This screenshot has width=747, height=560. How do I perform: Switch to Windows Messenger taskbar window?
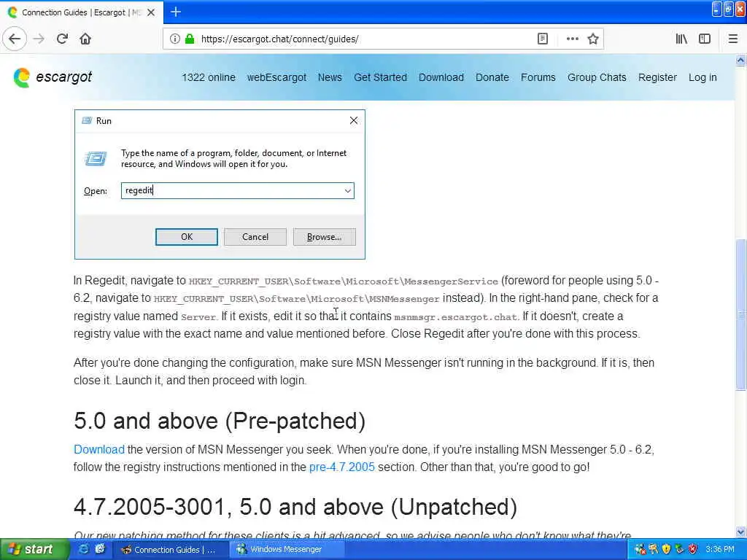(286, 550)
